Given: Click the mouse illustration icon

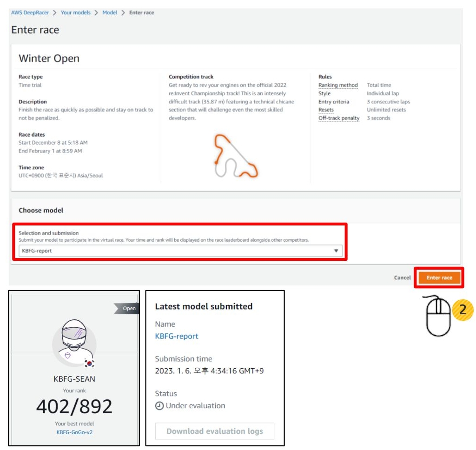Looking at the screenshot, I should [437, 316].
